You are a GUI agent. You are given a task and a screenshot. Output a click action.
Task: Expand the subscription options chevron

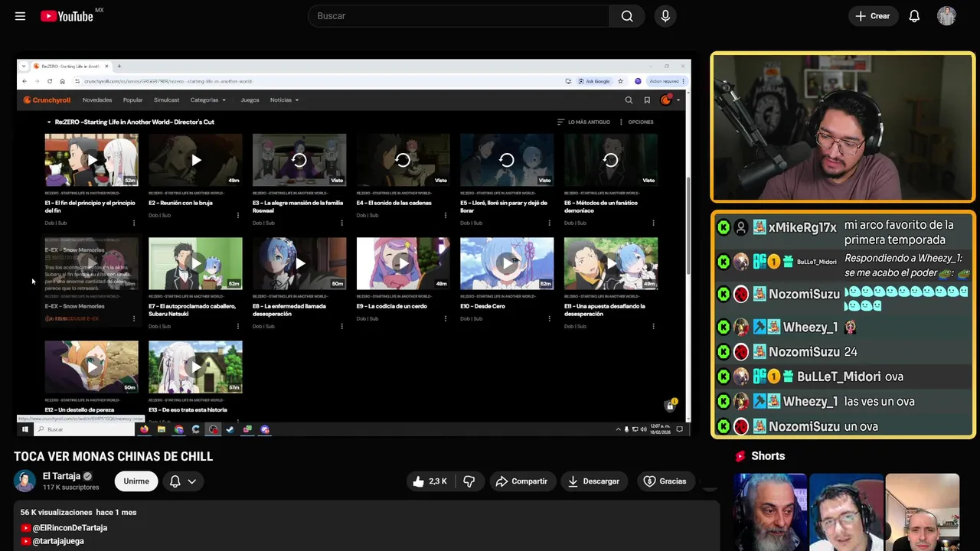tap(192, 481)
